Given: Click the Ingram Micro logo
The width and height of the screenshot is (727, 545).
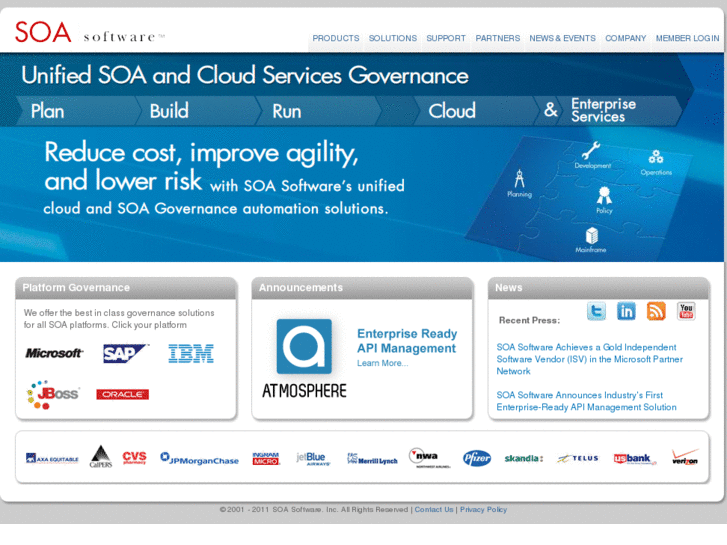Looking at the screenshot, I should 266,458.
